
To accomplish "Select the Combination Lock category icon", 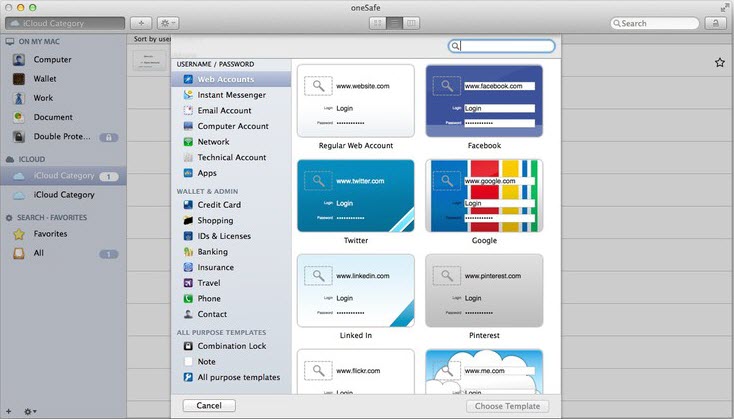I will tap(188, 346).
